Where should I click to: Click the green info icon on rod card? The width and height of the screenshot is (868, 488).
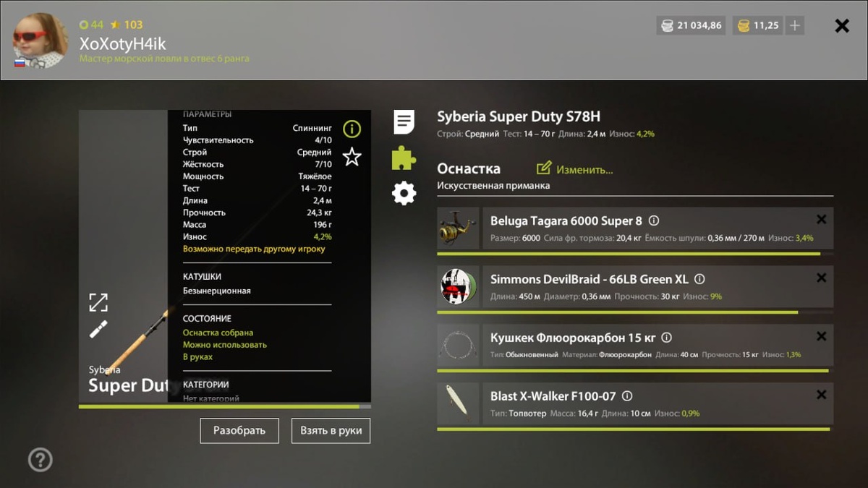pyautogui.click(x=352, y=129)
